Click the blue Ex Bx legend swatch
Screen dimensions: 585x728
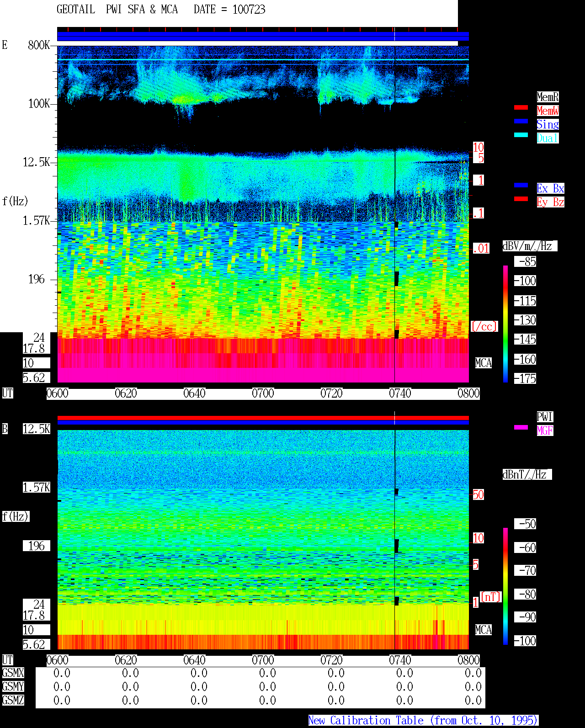[x=521, y=185]
